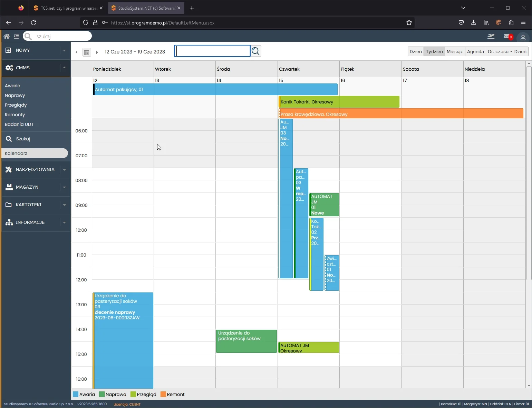Click the home icon in app header

click(x=7, y=36)
